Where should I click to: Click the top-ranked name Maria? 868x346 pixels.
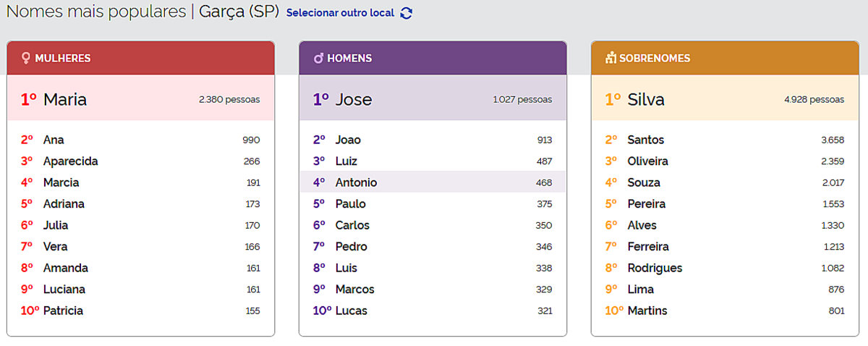(65, 99)
